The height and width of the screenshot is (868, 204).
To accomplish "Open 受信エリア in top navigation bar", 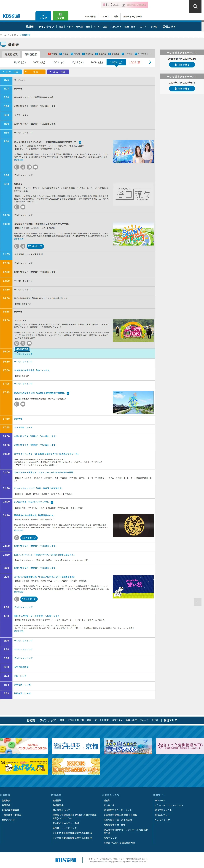I will click(x=169, y=27).
